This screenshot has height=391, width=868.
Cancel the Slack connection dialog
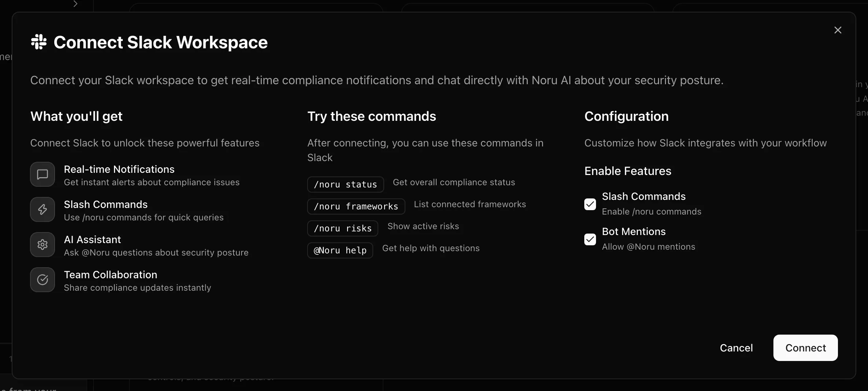[x=736, y=348]
